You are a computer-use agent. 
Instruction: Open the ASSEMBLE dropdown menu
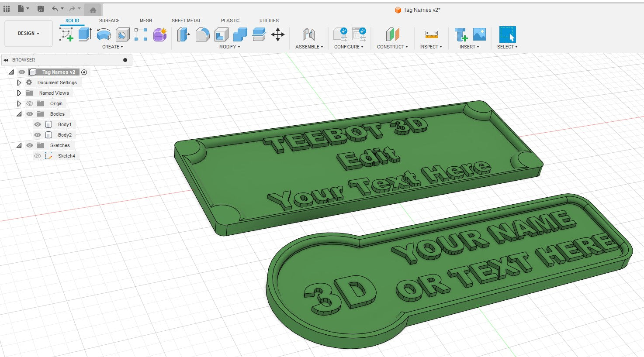pyautogui.click(x=309, y=47)
